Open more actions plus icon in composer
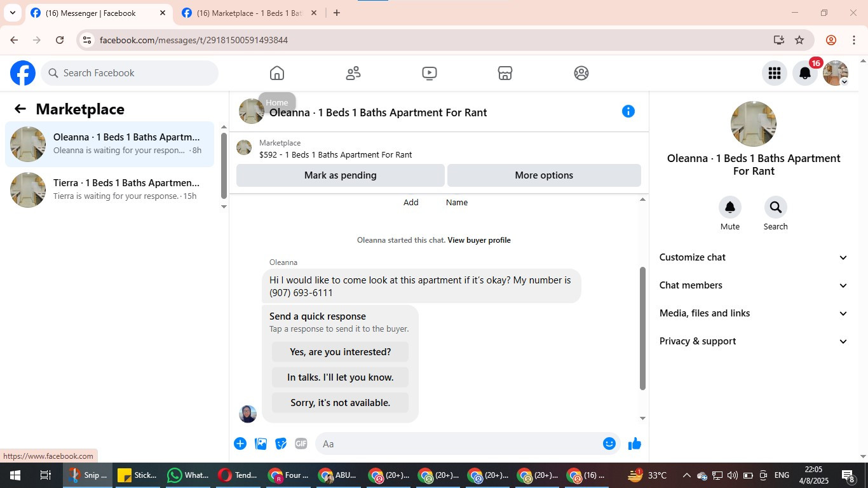 [240, 444]
